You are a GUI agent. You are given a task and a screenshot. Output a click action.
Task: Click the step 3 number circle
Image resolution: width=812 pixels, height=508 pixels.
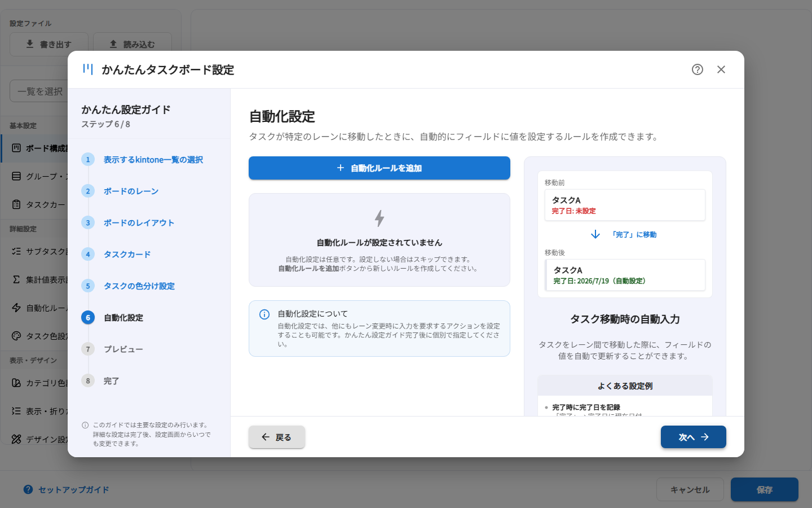[88, 223]
